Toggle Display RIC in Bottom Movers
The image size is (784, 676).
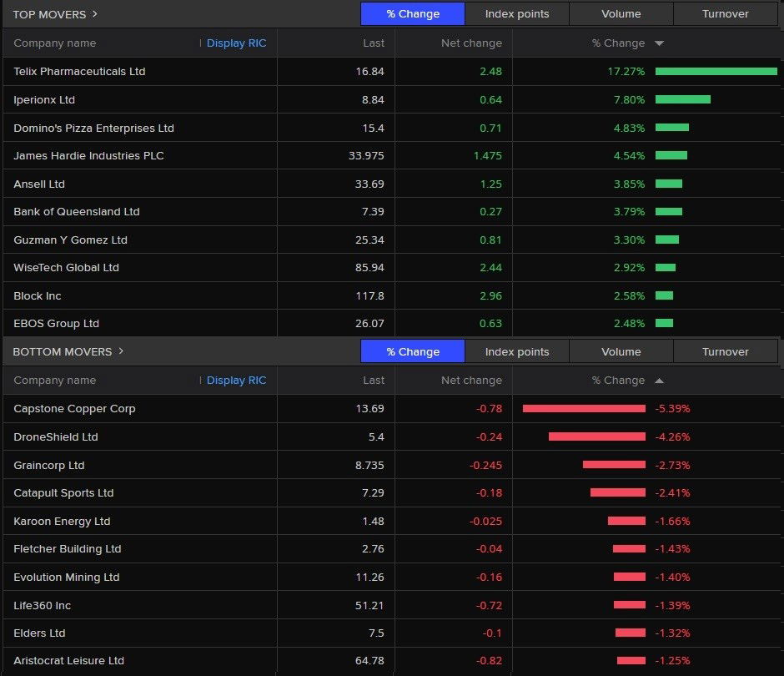coord(236,381)
